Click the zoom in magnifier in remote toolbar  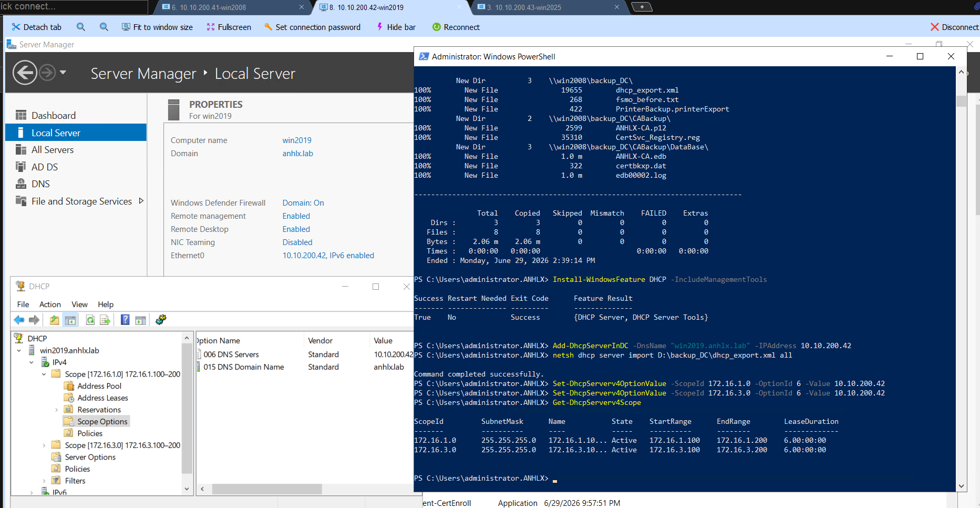[x=80, y=27]
